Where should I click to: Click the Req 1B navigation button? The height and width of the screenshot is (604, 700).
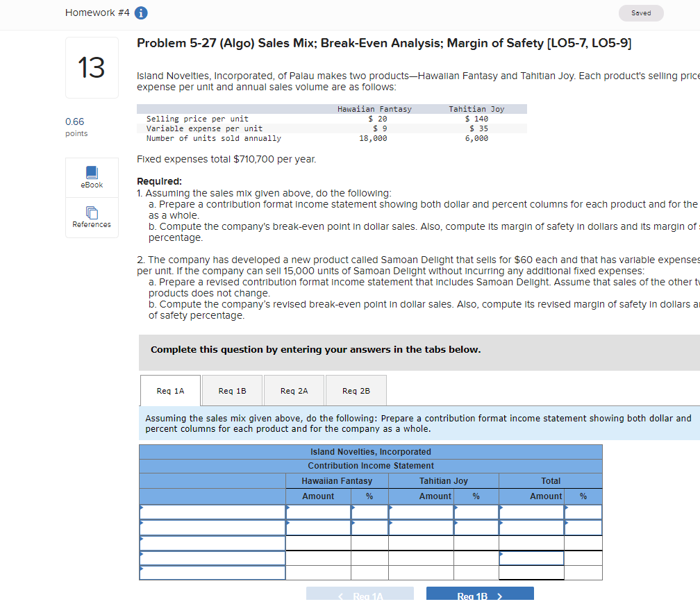(x=479, y=595)
